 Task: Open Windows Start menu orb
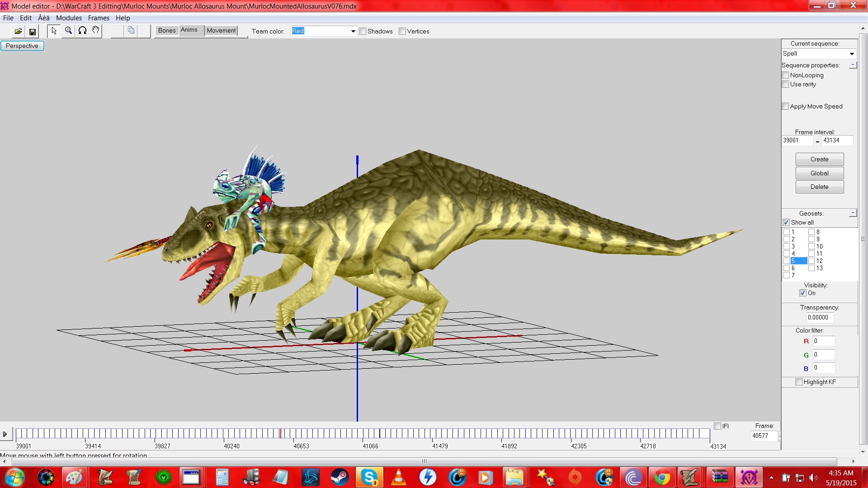pyautogui.click(x=14, y=477)
